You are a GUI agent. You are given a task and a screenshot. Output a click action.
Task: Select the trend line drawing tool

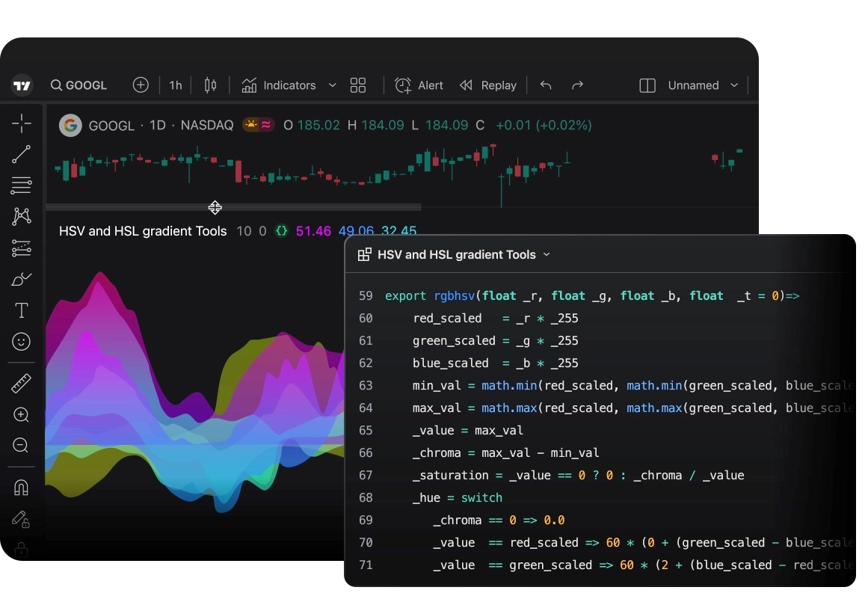pyautogui.click(x=21, y=155)
